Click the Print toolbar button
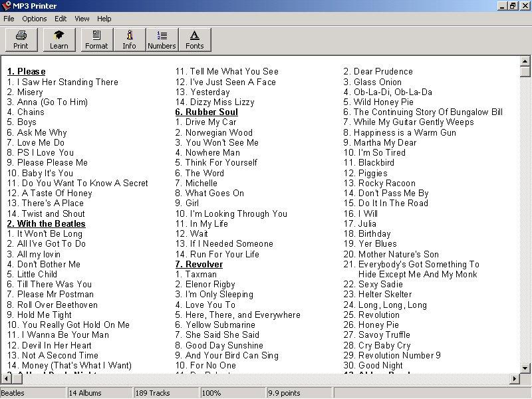 tap(21, 40)
